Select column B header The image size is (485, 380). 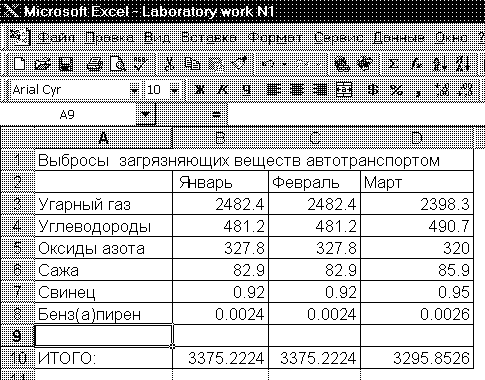coord(220,137)
